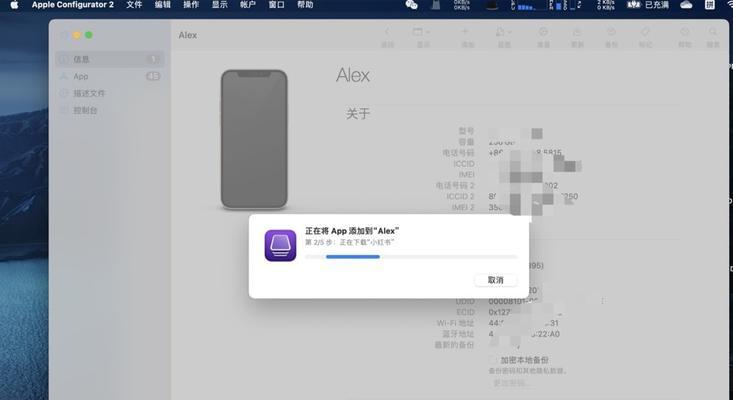The width and height of the screenshot is (733, 400).
Task: Open the View (显示) toolbar dropdown
Action: pos(421,33)
